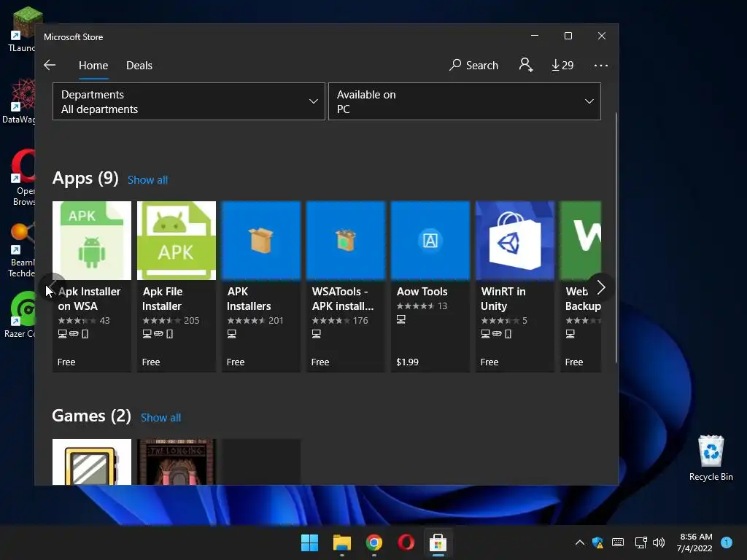Click the WSATools - APK install title
This screenshot has width=747, height=560.
[343, 298]
